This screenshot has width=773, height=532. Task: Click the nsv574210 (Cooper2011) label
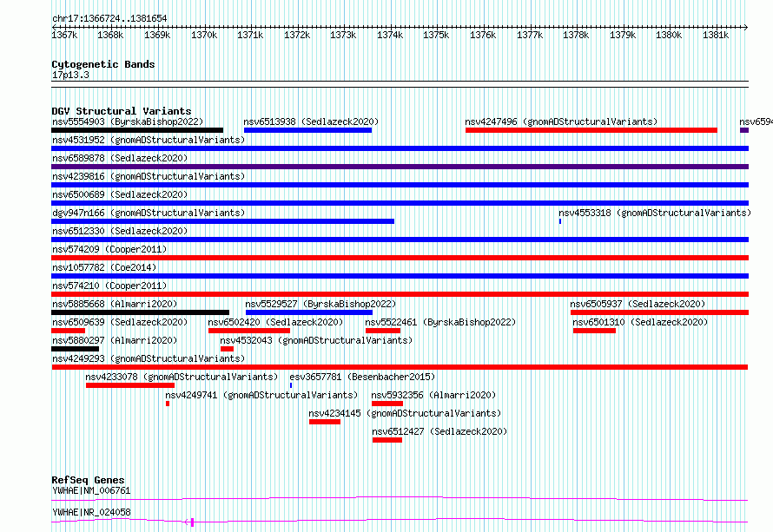pos(109,286)
